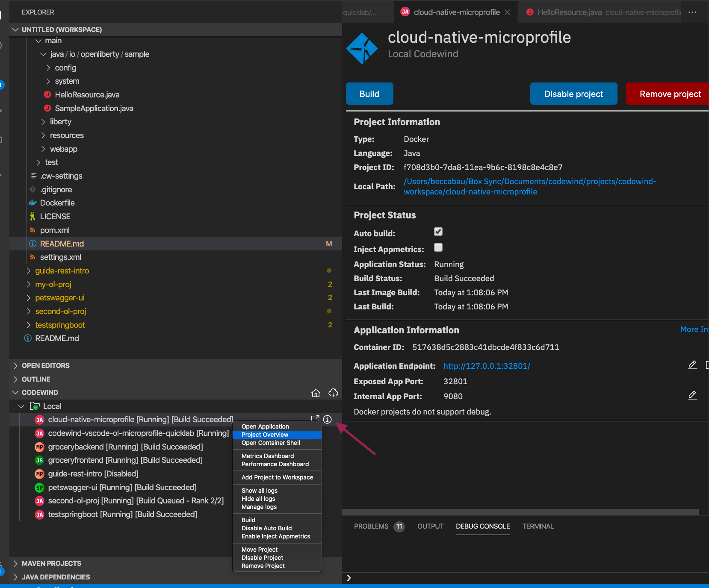The width and height of the screenshot is (709, 588).
Task: Switch to the Output panel tab
Action: tap(430, 526)
